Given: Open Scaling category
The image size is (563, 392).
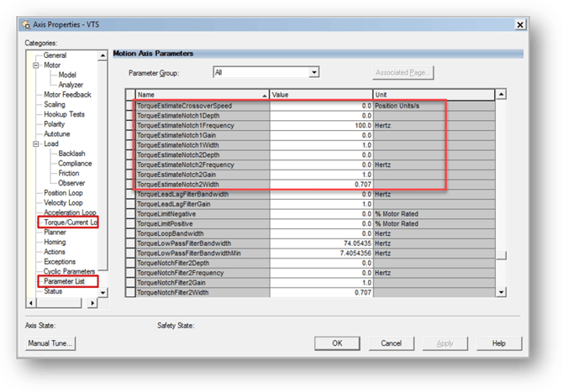Looking at the screenshot, I should click(x=55, y=104).
